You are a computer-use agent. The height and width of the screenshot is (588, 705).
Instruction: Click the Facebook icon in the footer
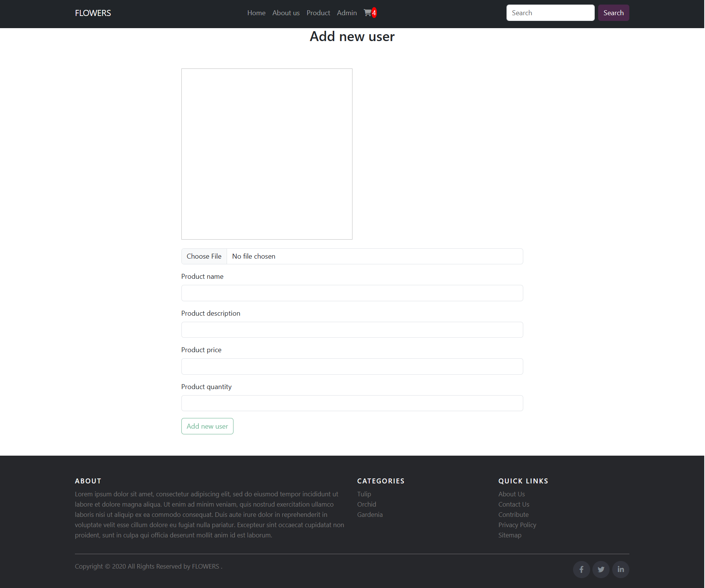pyautogui.click(x=581, y=569)
